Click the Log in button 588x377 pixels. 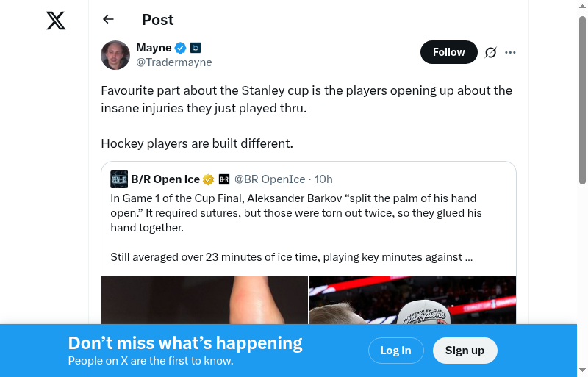(395, 351)
